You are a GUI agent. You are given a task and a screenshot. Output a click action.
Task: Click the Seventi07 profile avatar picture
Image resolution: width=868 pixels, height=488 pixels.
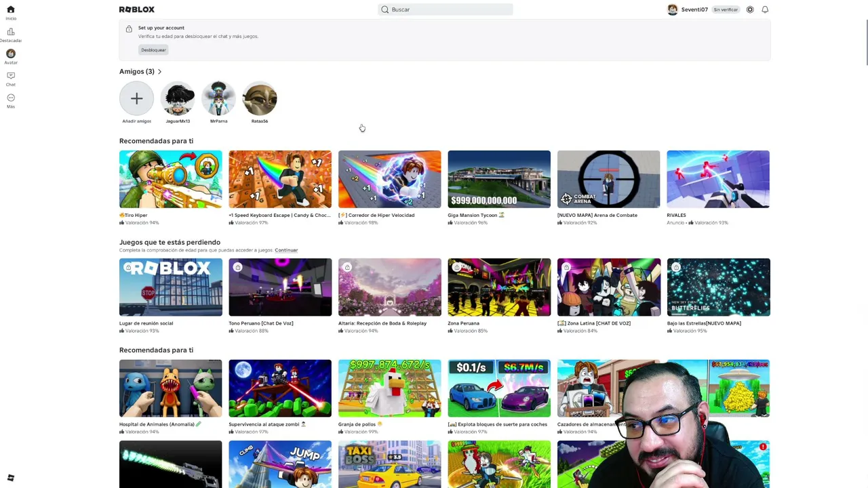click(673, 9)
